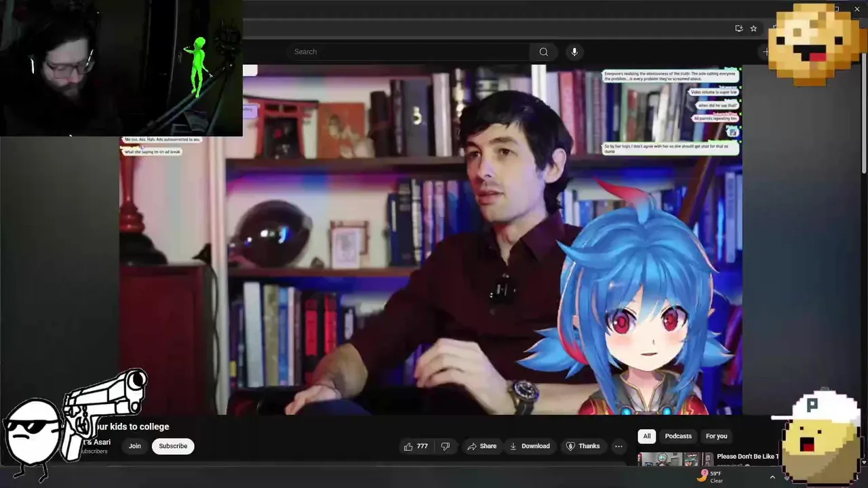
Task: Click the Download button
Action: [x=530, y=446]
